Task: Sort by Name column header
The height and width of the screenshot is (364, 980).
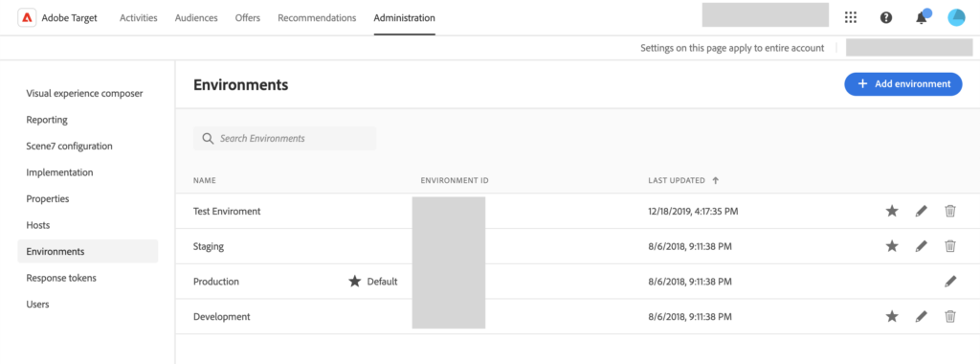Action: [205, 181]
